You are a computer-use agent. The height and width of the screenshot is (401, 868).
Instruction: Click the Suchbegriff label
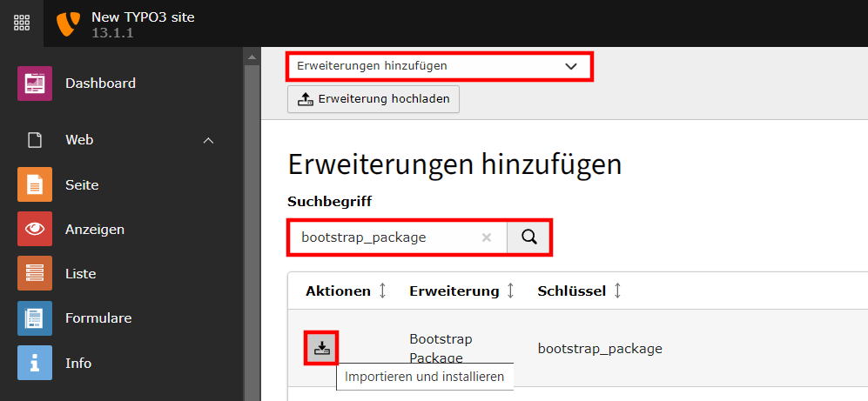[329, 202]
